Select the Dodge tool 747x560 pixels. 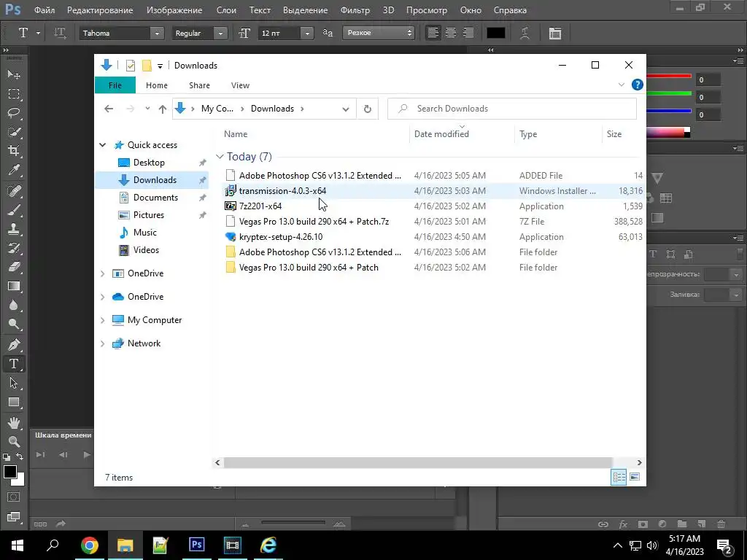pos(14,324)
